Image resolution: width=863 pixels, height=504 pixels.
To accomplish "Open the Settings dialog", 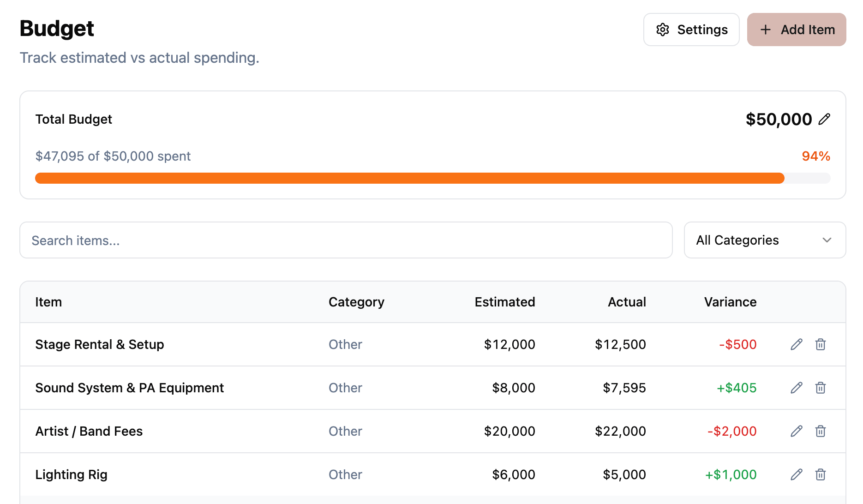I will [691, 30].
